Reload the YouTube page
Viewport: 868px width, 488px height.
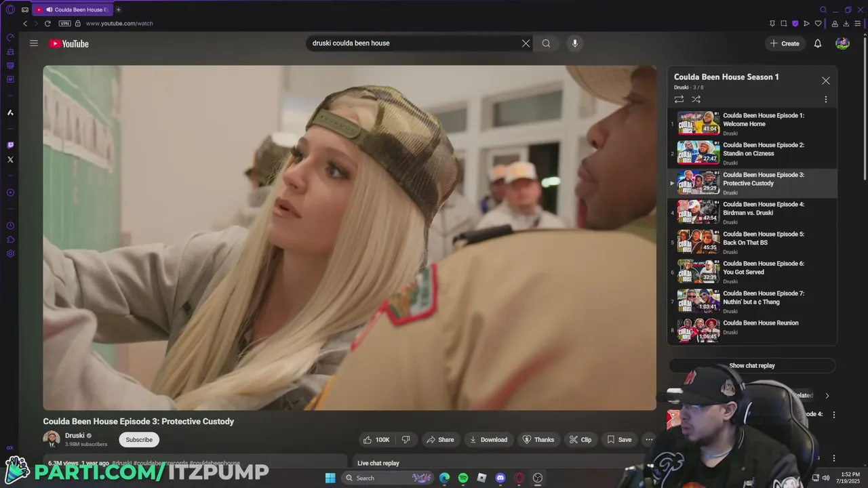pyautogui.click(x=47, y=23)
